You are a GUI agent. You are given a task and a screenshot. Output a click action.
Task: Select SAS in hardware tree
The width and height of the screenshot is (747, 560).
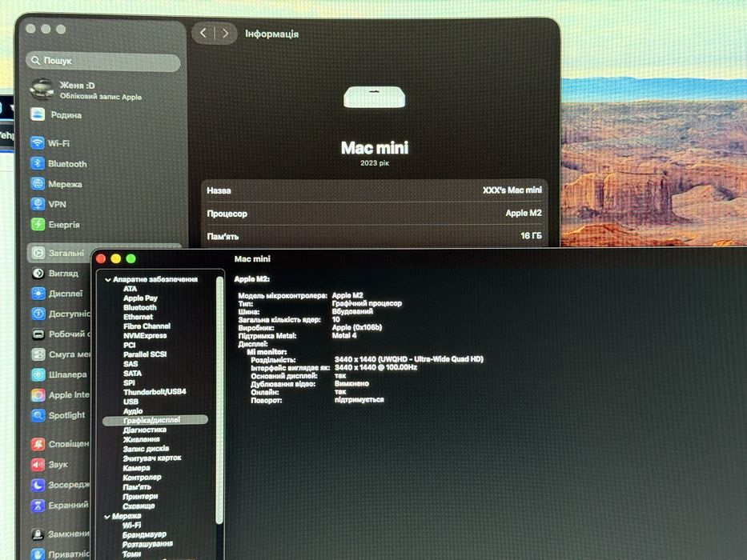pyautogui.click(x=131, y=364)
